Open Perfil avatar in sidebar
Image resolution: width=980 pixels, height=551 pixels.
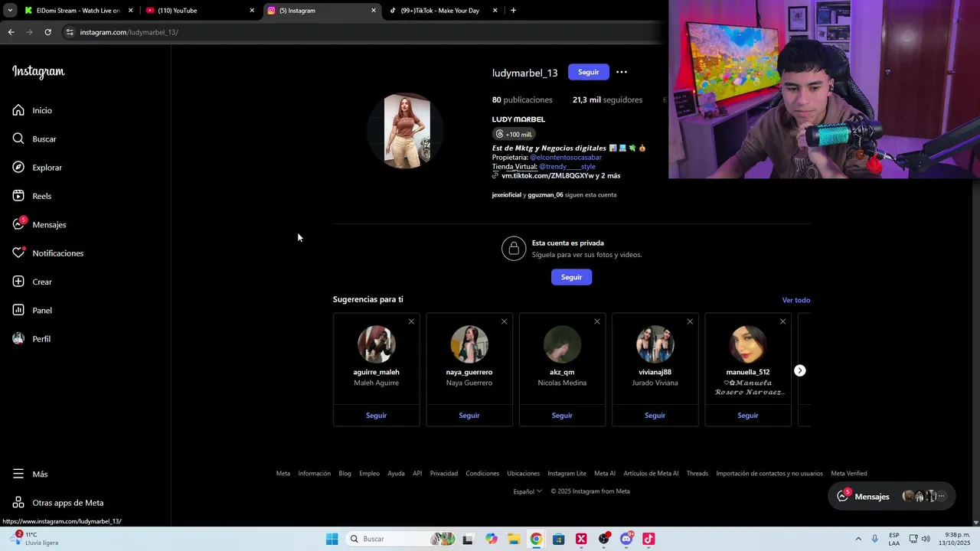(18, 339)
